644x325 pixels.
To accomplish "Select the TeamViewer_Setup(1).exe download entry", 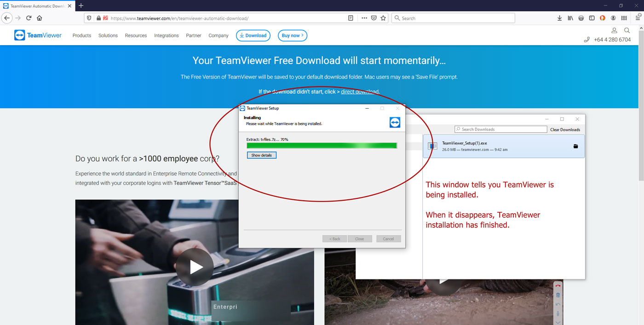I will click(504, 146).
